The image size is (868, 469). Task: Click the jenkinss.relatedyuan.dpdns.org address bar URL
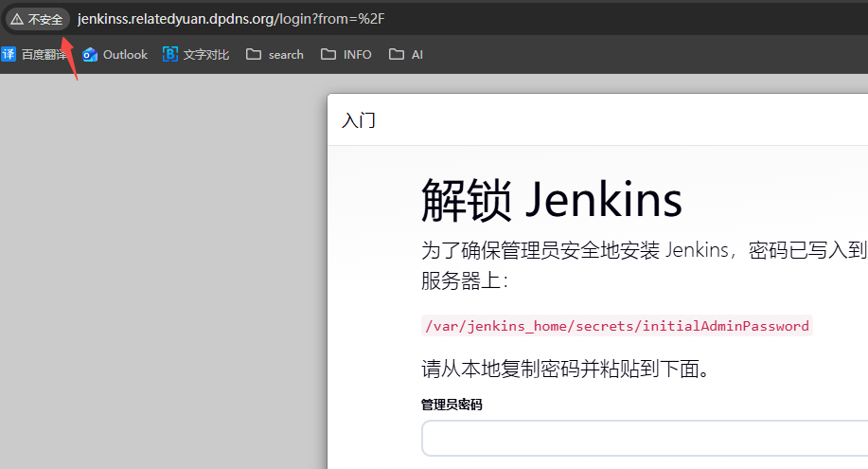click(x=231, y=19)
